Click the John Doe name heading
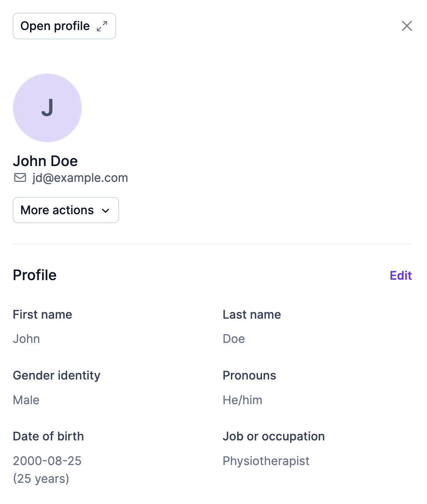427x504 pixels. tap(45, 161)
